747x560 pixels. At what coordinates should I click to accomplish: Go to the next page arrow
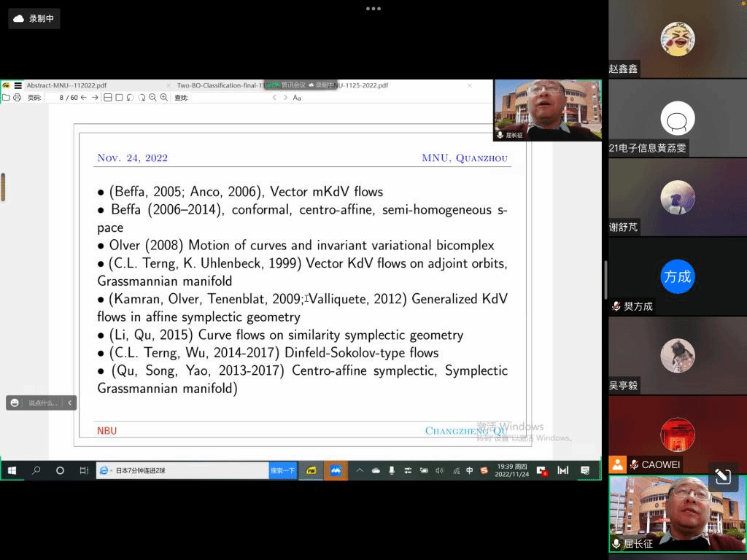(95, 97)
